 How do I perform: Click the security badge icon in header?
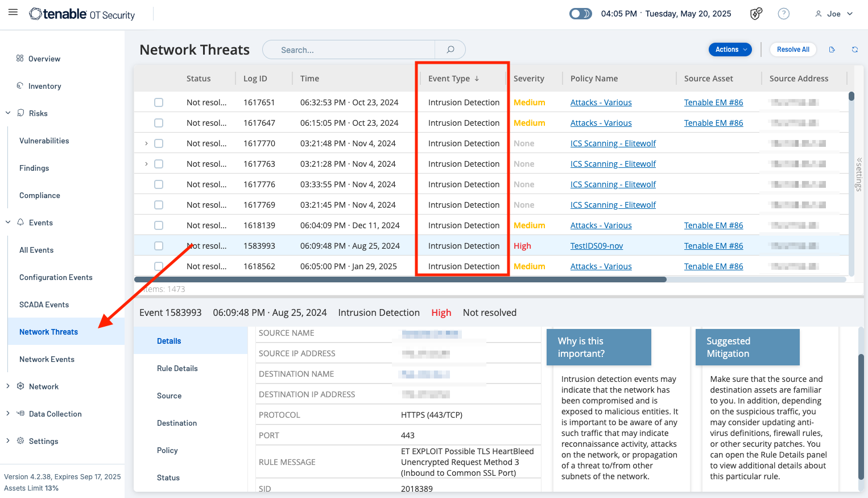pyautogui.click(x=756, y=14)
